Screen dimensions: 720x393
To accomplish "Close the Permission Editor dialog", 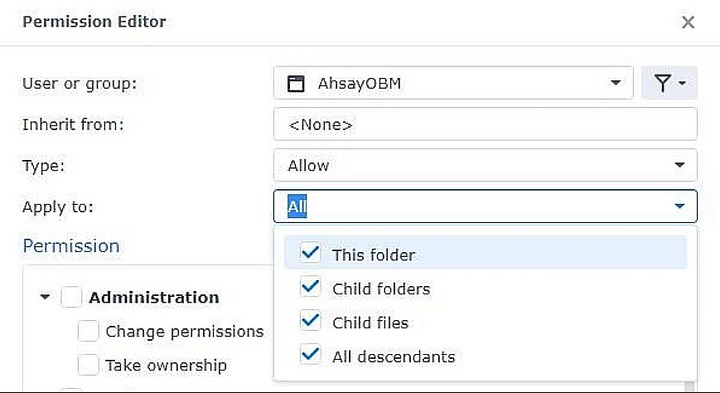I will (x=687, y=22).
